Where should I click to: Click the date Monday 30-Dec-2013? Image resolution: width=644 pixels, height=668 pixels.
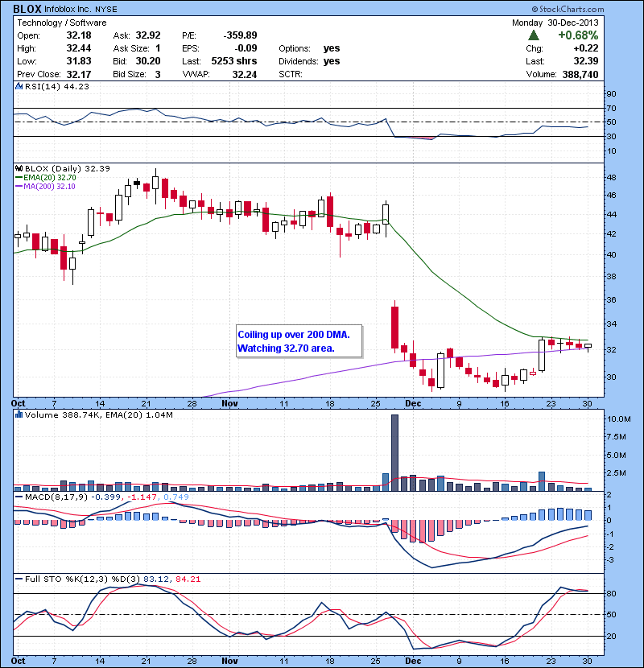tap(555, 23)
